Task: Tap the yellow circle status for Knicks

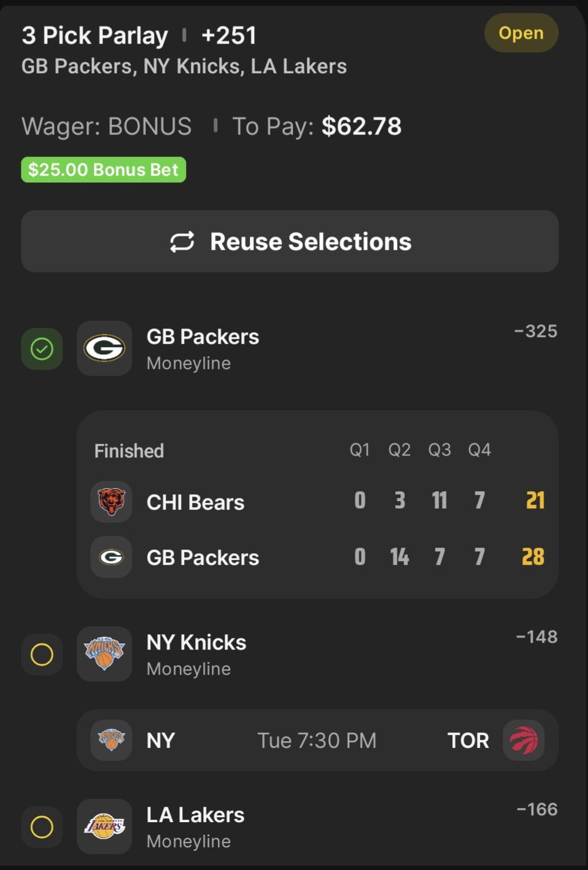Action: 42,654
